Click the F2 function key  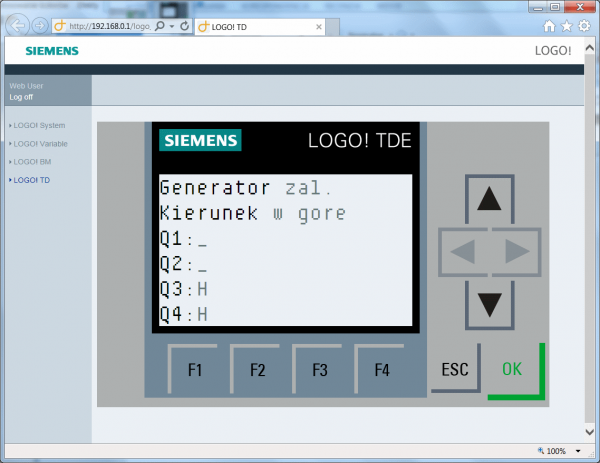pos(255,369)
